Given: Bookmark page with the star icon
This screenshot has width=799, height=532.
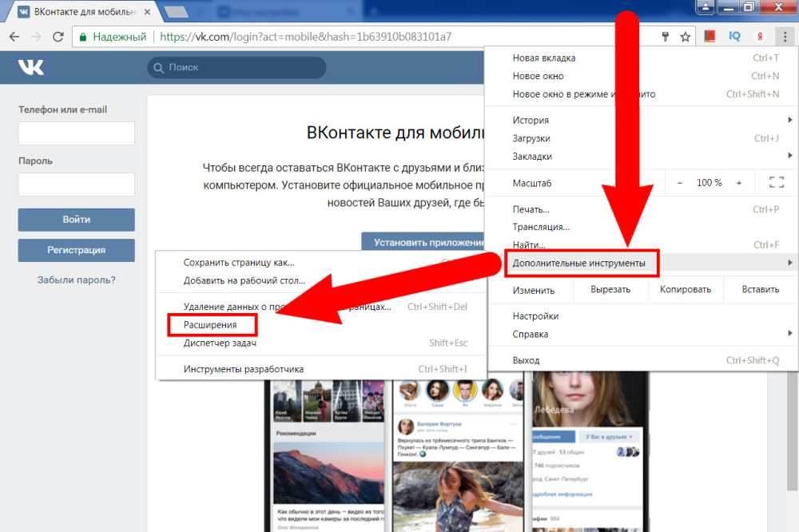Looking at the screenshot, I should 686,37.
